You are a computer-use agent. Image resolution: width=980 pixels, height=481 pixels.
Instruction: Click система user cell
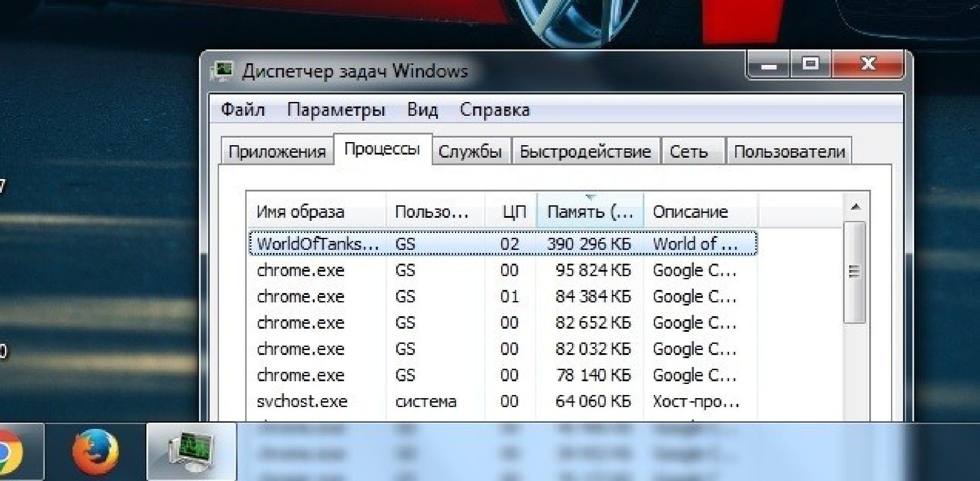(x=426, y=402)
